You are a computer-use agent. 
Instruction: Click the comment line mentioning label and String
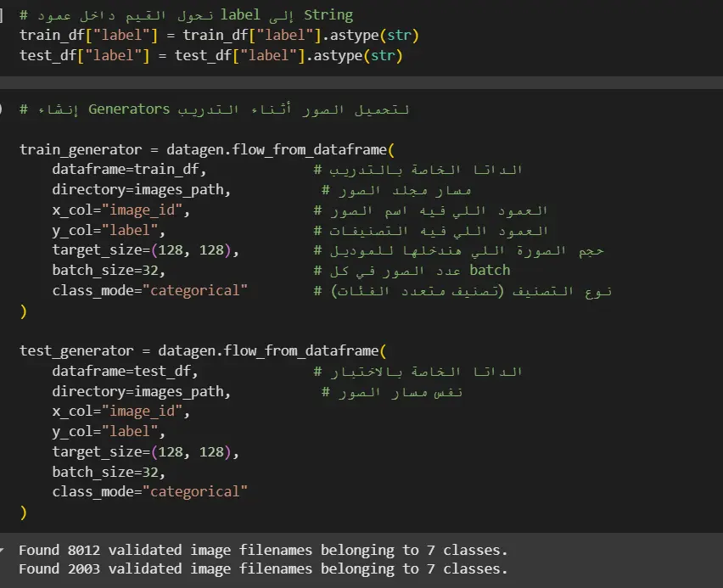pos(187,15)
